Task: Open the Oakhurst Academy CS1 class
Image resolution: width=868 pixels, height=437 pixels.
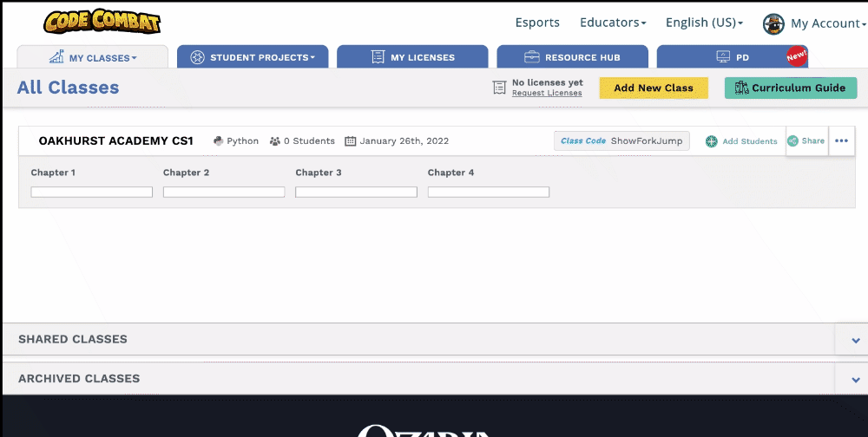Action: [x=115, y=140]
